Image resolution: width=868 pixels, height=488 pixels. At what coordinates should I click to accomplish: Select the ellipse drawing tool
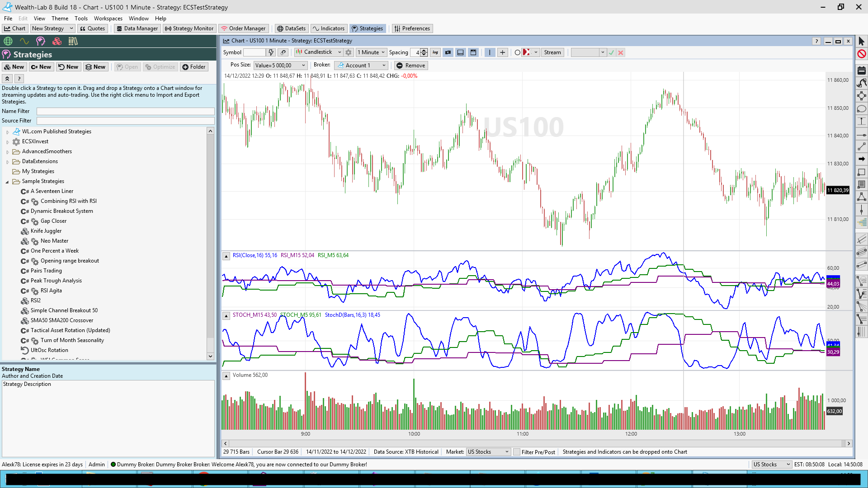(x=862, y=109)
